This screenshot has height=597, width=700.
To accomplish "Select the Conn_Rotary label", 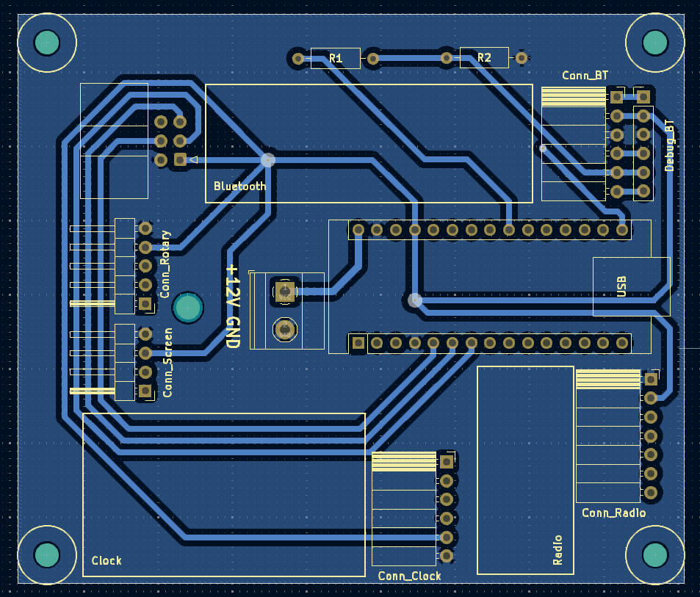I will click(x=165, y=264).
